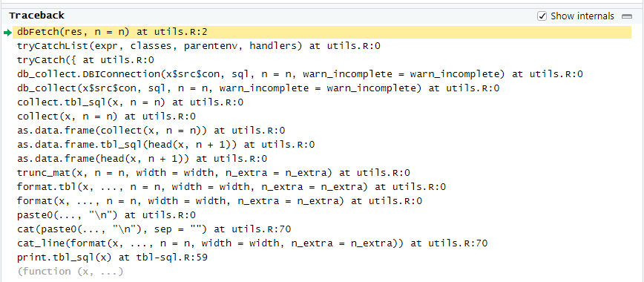Select the tryCatch({ frame

click(85, 60)
